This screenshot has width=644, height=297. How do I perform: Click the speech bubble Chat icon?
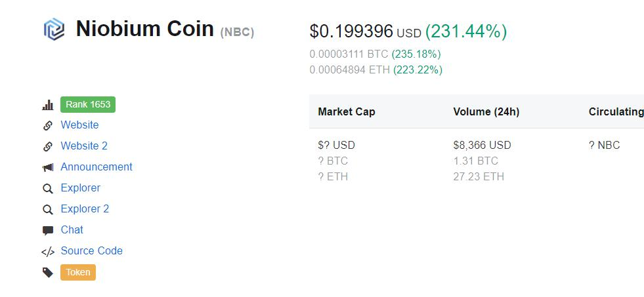(x=48, y=231)
